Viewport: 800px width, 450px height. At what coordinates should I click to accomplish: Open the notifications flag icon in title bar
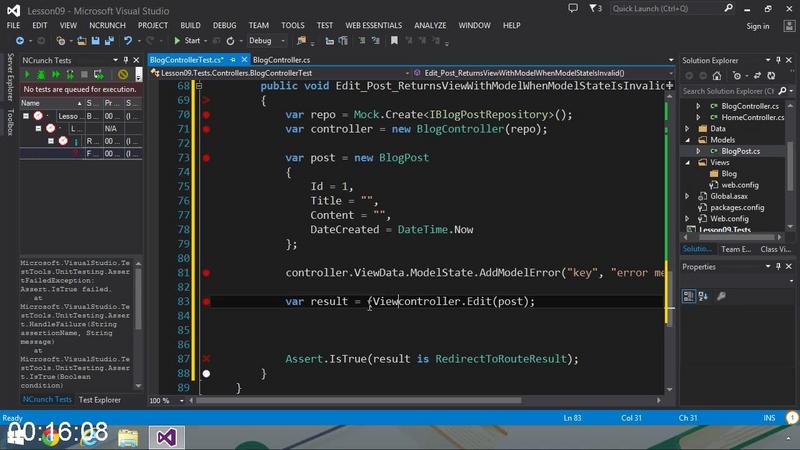[595, 8]
